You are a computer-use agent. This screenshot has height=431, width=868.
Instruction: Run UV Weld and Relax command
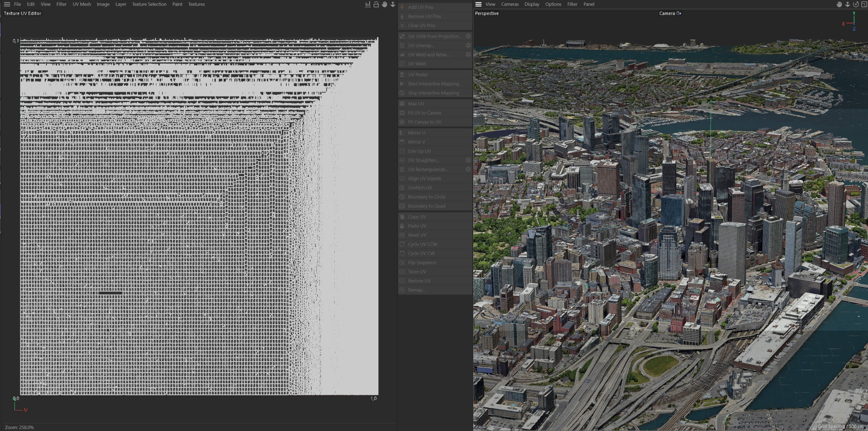(x=431, y=54)
